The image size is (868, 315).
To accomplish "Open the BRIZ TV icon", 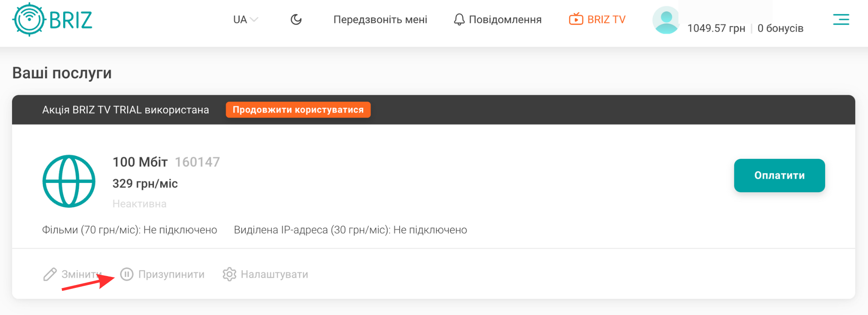I will tap(576, 19).
